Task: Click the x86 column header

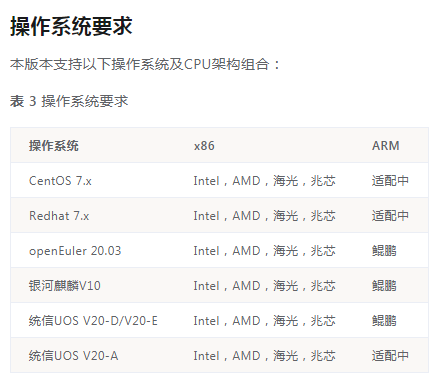Action: coord(204,146)
